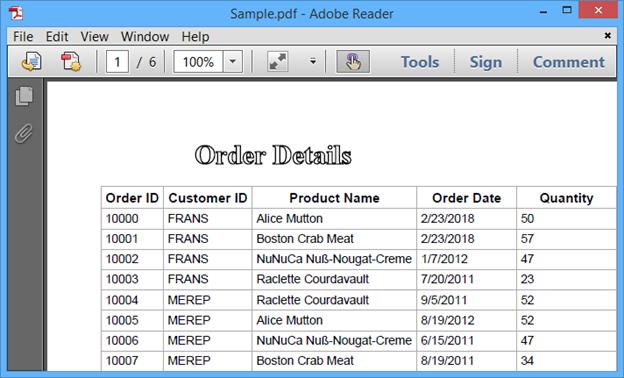The image size is (624, 378).
Task: Open the Tools pane
Action: (x=420, y=62)
